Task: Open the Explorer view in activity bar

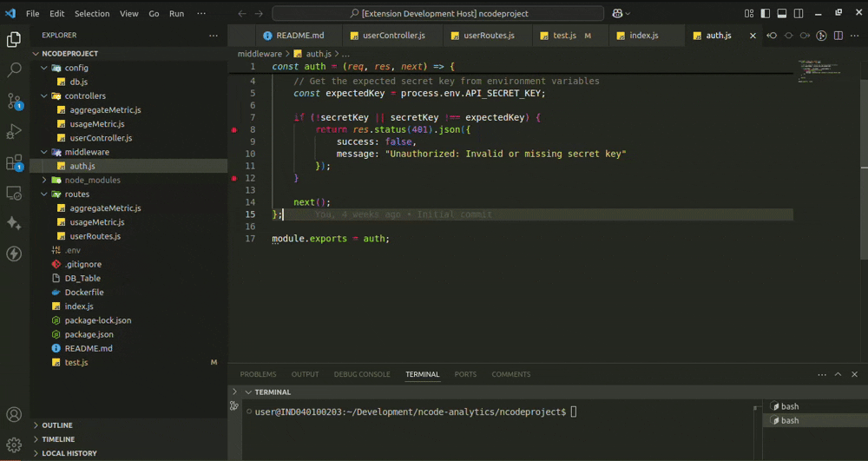Action: tap(14, 39)
